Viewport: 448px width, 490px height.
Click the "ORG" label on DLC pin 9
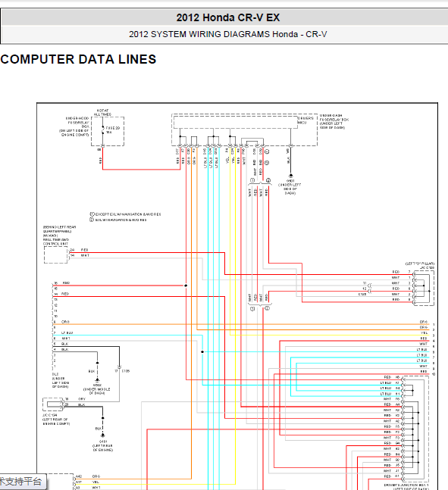click(x=65, y=322)
